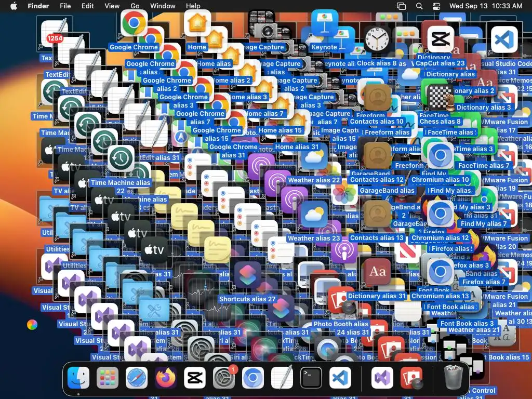Open Finder from the Dock
This screenshot has height=399, width=532.
78,378
